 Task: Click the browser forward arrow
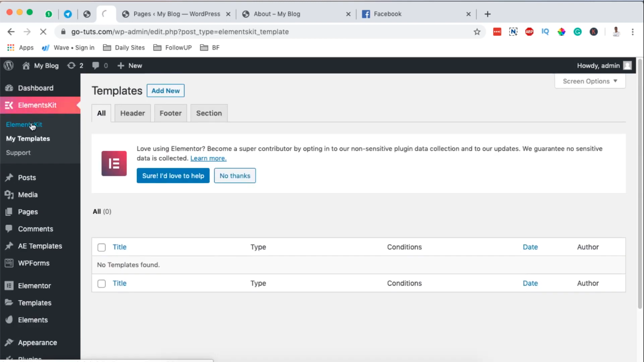(x=27, y=32)
